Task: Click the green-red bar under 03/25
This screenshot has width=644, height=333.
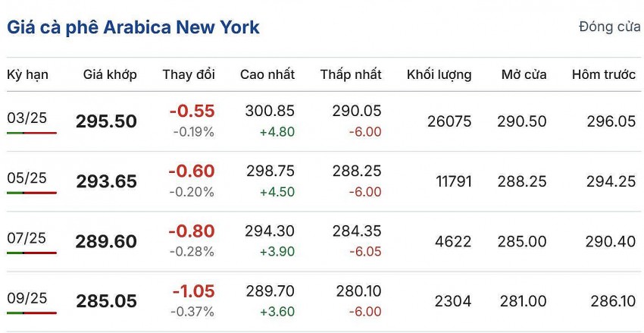Action: click(31, 133)
